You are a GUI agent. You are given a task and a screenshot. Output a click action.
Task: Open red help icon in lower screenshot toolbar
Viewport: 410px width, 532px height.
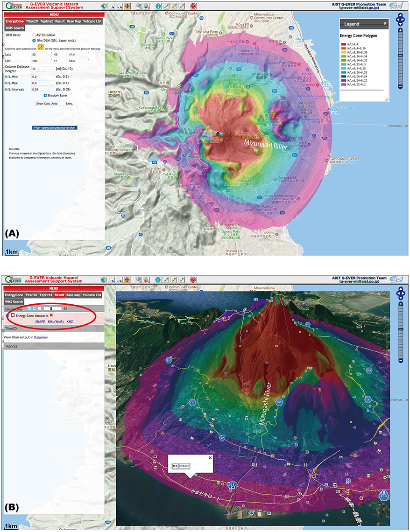coord(193,280)
